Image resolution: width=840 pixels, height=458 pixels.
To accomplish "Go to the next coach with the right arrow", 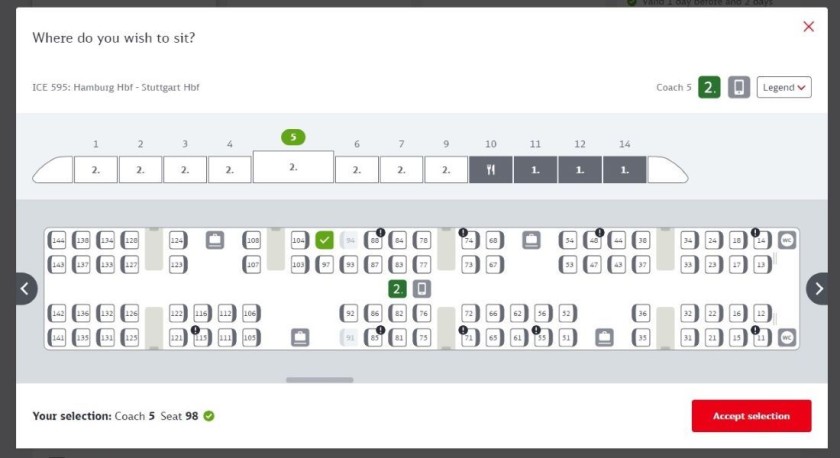I will 818,289.
